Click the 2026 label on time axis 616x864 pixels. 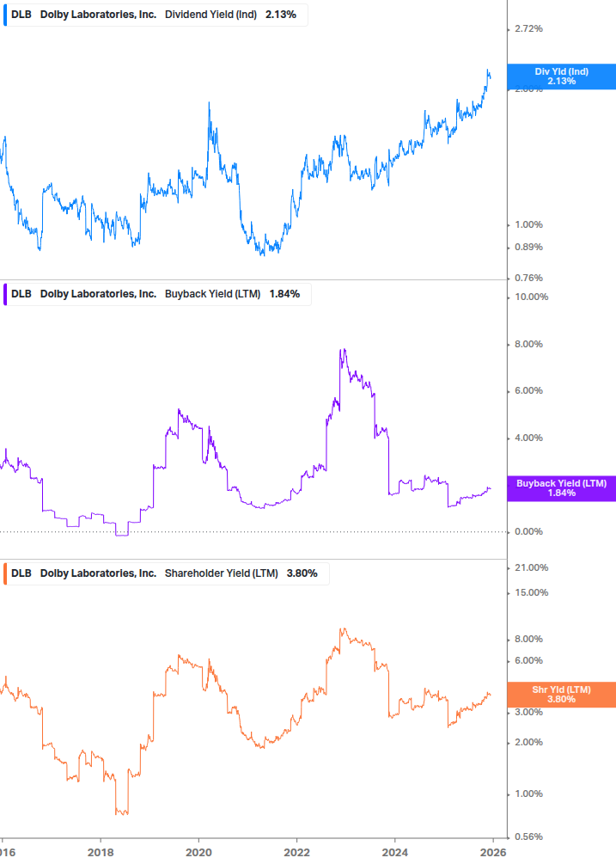493,853
